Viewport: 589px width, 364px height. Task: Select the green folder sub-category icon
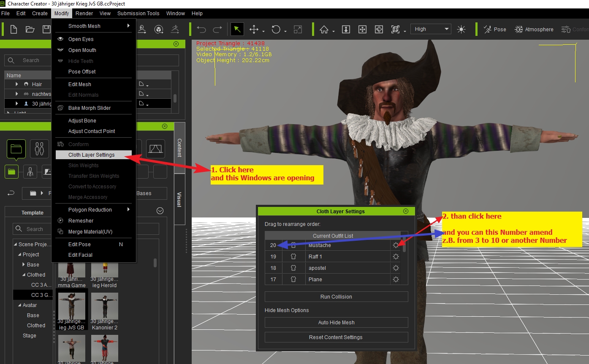[11, 172]
